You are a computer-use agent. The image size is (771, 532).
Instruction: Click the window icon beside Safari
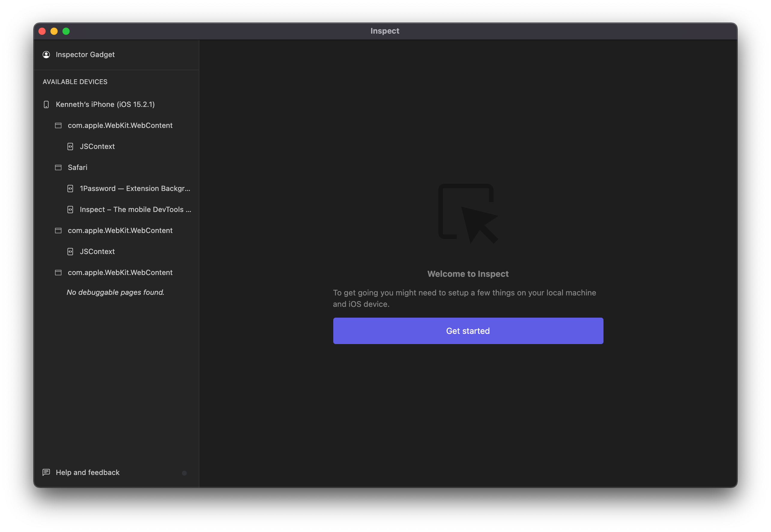pyautogui.click(x=58, y=168)
